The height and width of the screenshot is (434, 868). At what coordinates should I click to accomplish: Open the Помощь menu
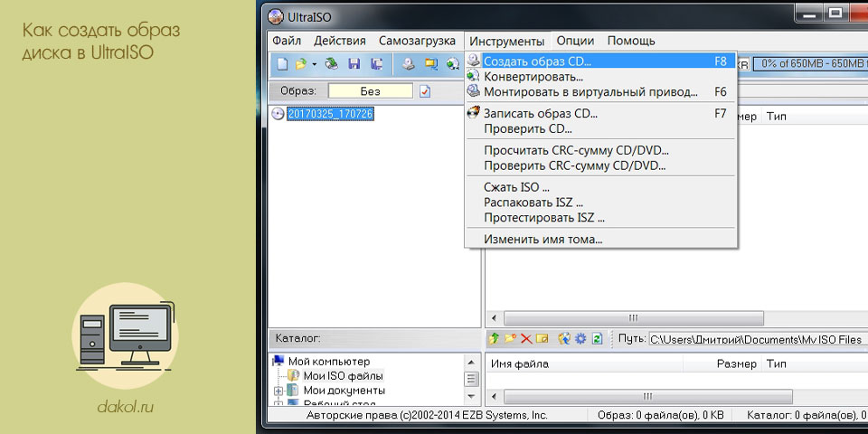pos(631,41)
